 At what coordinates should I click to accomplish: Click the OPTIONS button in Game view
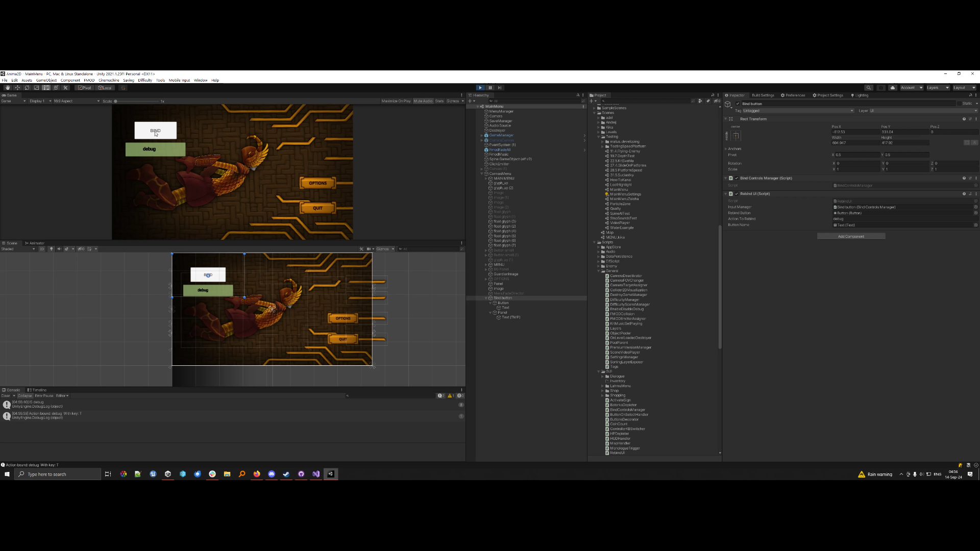click(x=317, y=183)
